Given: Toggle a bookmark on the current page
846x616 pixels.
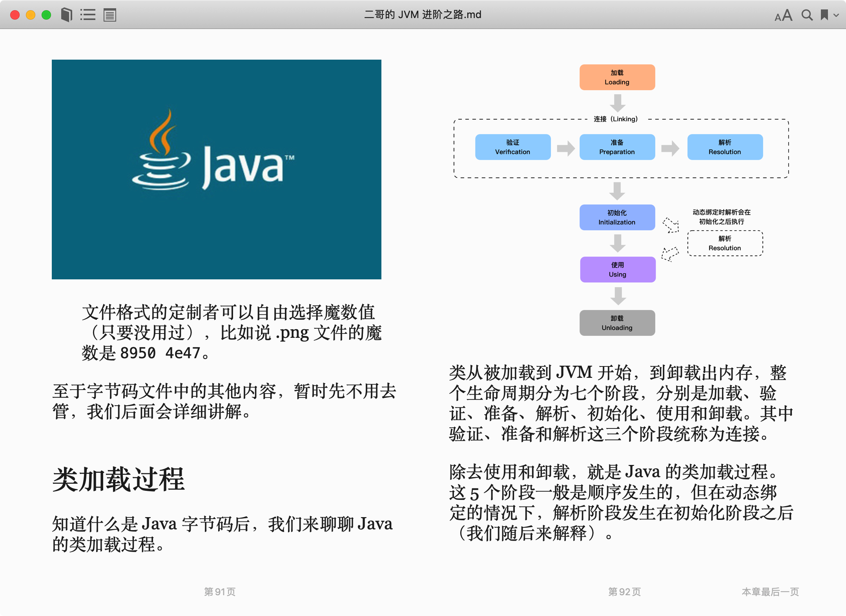Looking at the screenshot, I should click(825, 15).
